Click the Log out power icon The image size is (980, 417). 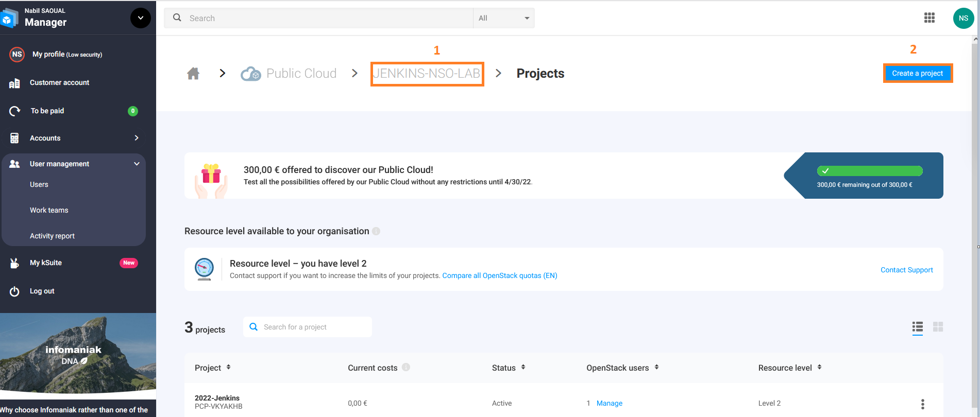point(14,291)
